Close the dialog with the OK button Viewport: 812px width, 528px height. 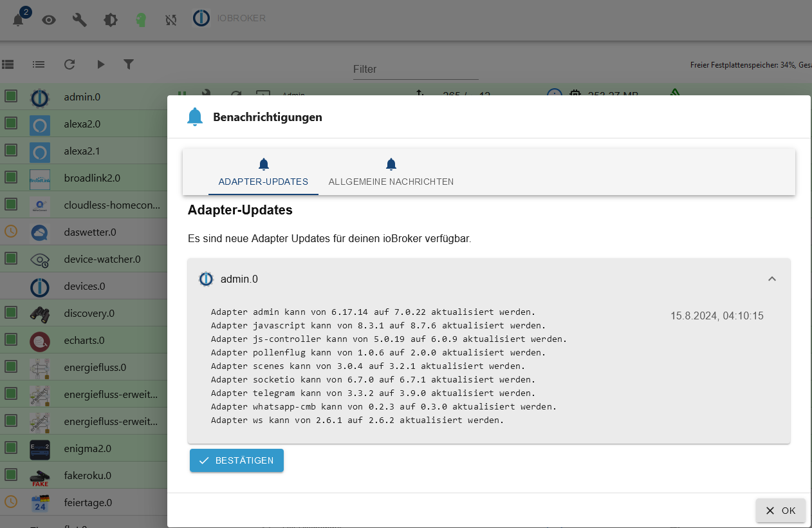click(781, 511)
